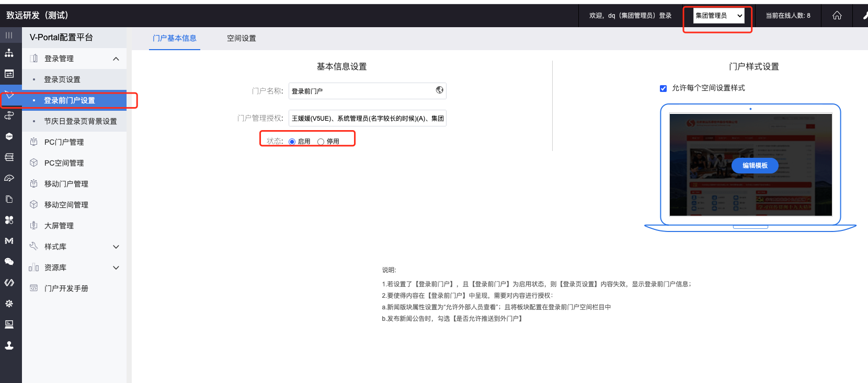
Task: Open the 集团管理员 role dropdown
Action: point(719,16)
